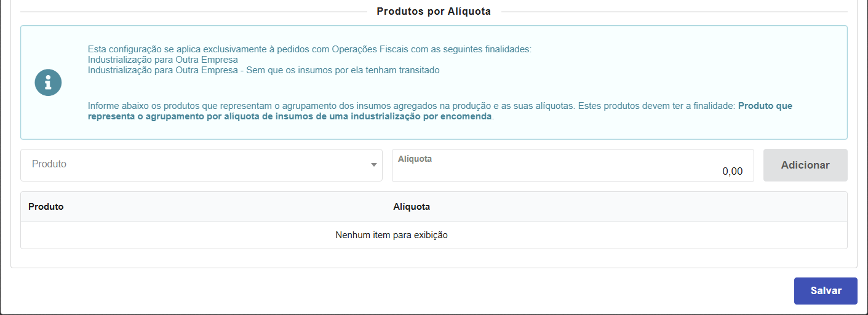Click the line 'Industrialização para Outra Empresa'
Image resolution: width=868 pixels, height=315 pixels.
click(163, 60)
